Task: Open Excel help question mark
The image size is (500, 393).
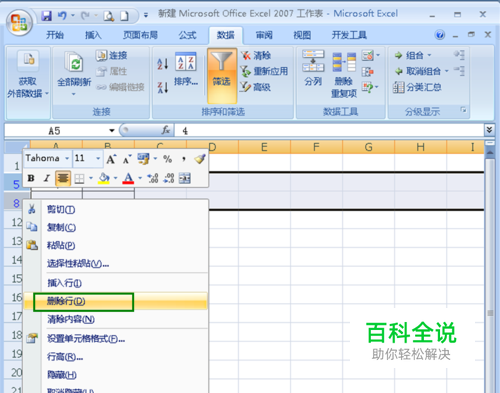Action: coord(440,35)
